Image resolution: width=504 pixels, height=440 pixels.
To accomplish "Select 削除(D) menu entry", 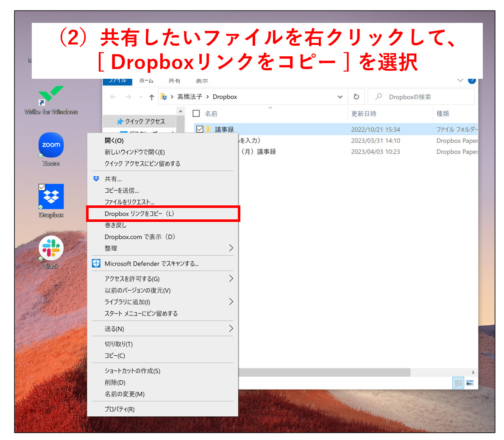I will (x=163, y=382).
